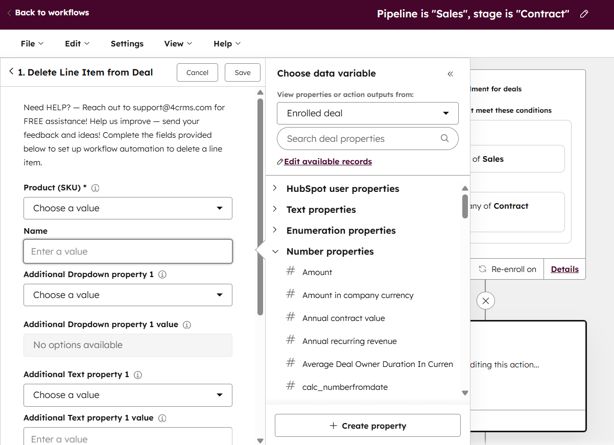Image resolution: width=614 pixels, height=445 pixels.
Task: Go back using the action title chevron
Action: 11,72
